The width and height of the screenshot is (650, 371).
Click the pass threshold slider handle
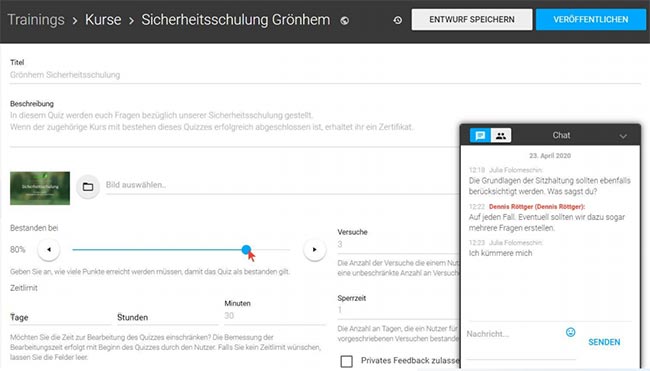pyautogui.click(x=246, y=250)
